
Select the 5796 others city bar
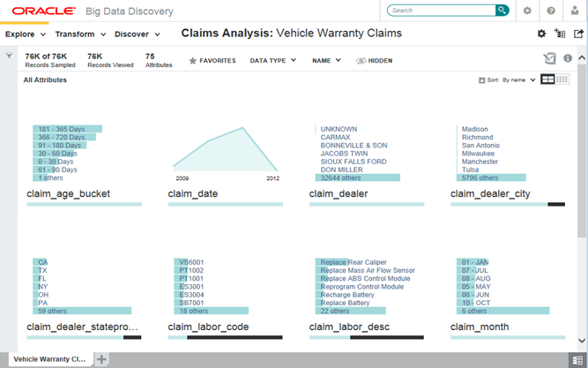click(x=491, y=177)
